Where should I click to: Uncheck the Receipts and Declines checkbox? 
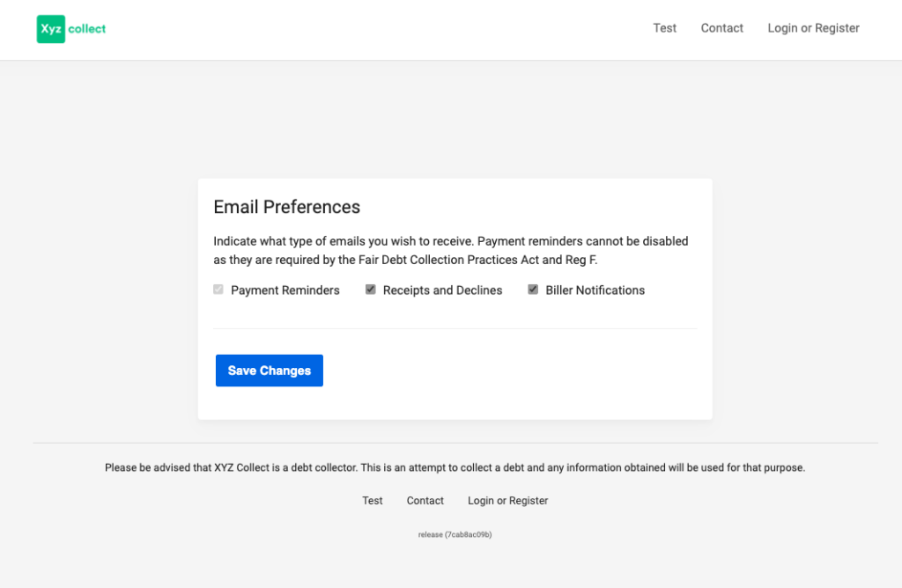click(371, 289)
